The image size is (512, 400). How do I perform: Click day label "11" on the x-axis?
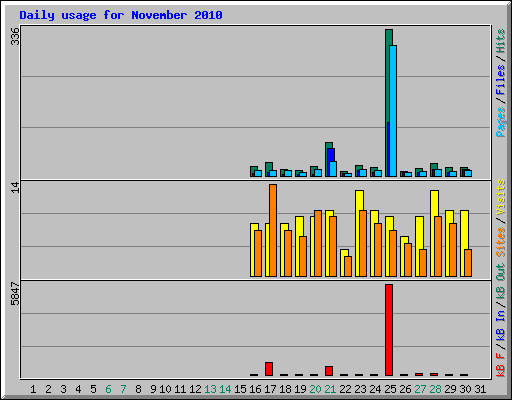[x=180, y=389]
